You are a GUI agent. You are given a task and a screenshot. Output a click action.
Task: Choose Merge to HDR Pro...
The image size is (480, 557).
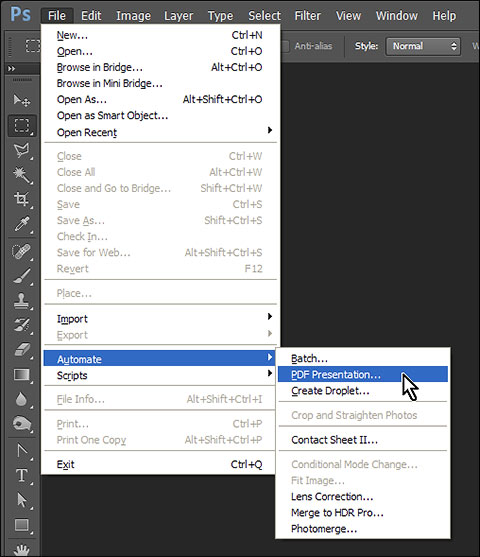pyautogui.click(x=363, y=513)
